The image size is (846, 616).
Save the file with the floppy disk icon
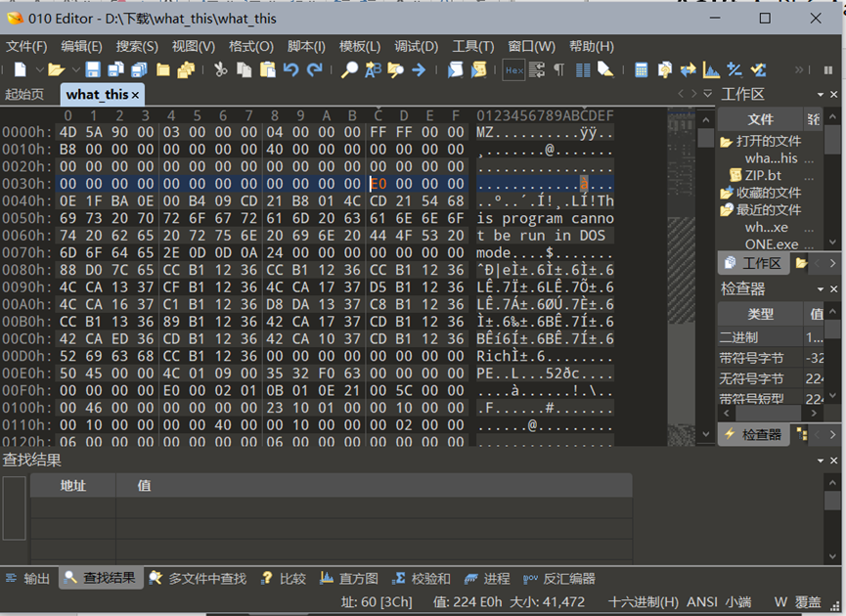(93, 69)
